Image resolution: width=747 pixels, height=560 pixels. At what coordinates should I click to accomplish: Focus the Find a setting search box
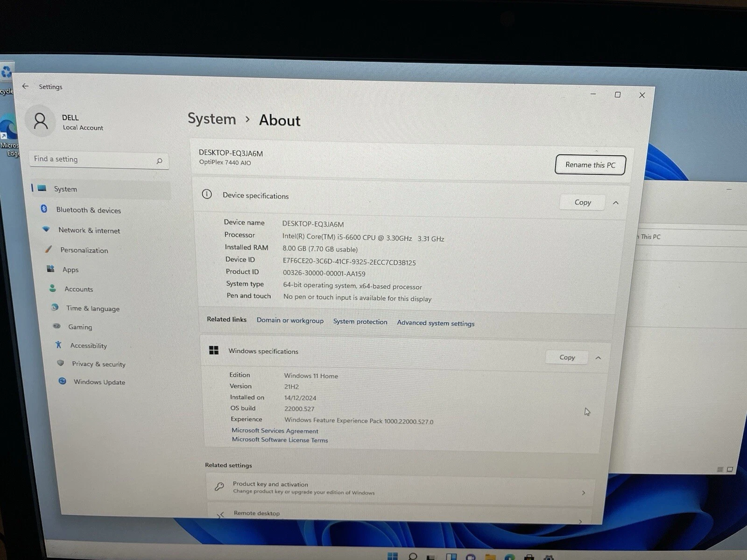click(99, 160)
